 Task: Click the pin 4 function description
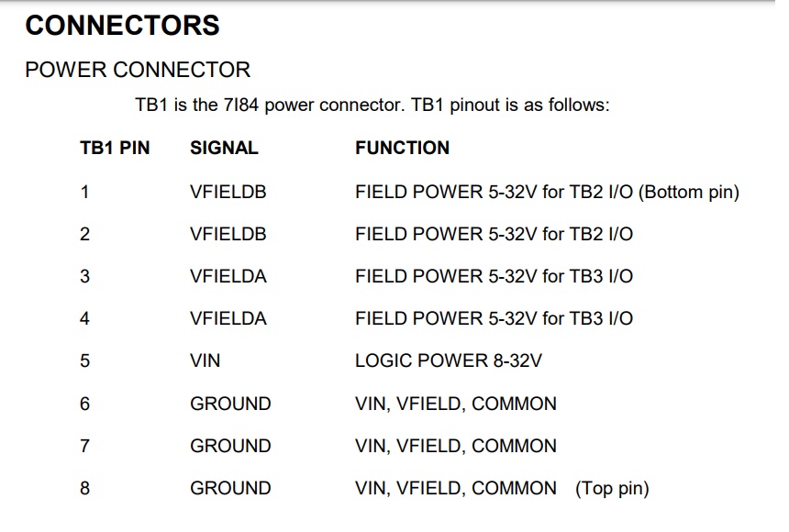pos(494,318)
